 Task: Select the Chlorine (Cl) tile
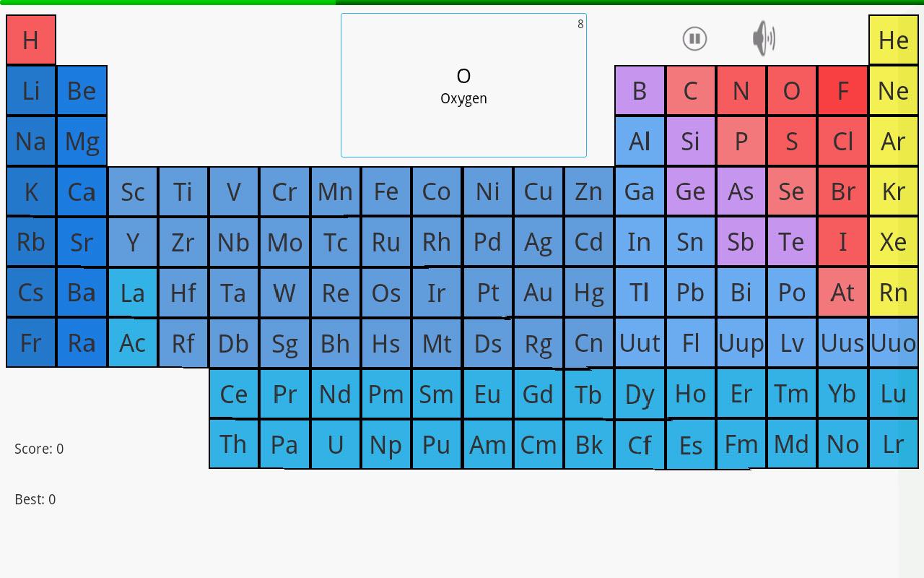pyautogui.click(x=842, y=141)
